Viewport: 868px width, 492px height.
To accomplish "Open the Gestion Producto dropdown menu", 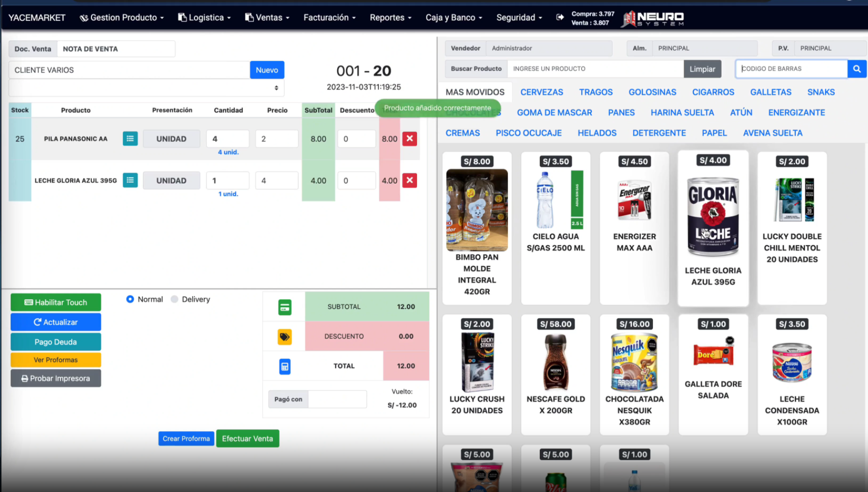I will tap(122, 18).
